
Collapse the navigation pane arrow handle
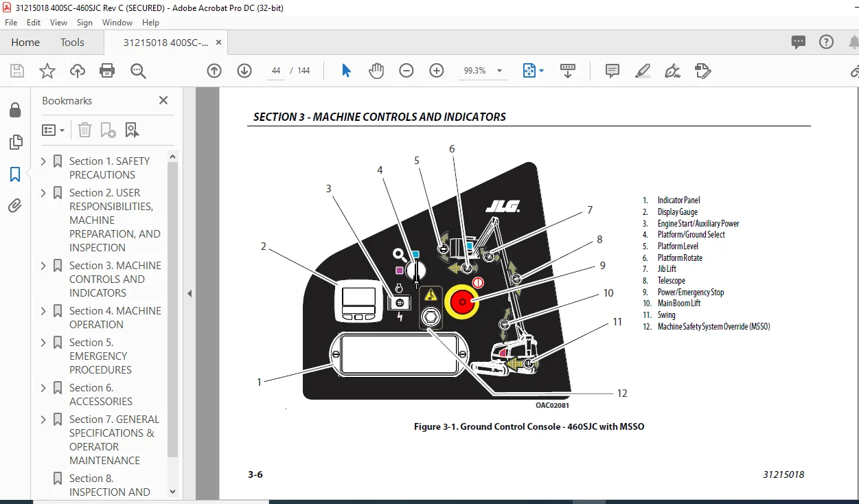click(x=190, y=293)
